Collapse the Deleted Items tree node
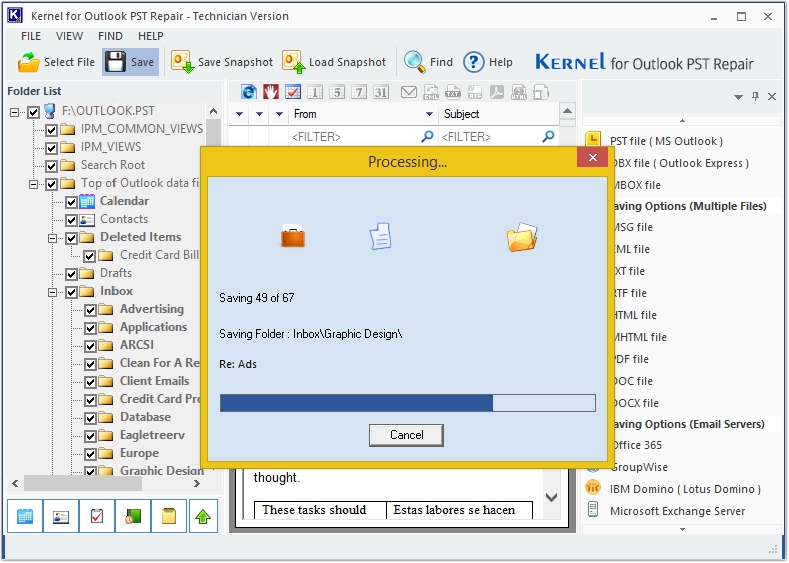 [52, 238]
